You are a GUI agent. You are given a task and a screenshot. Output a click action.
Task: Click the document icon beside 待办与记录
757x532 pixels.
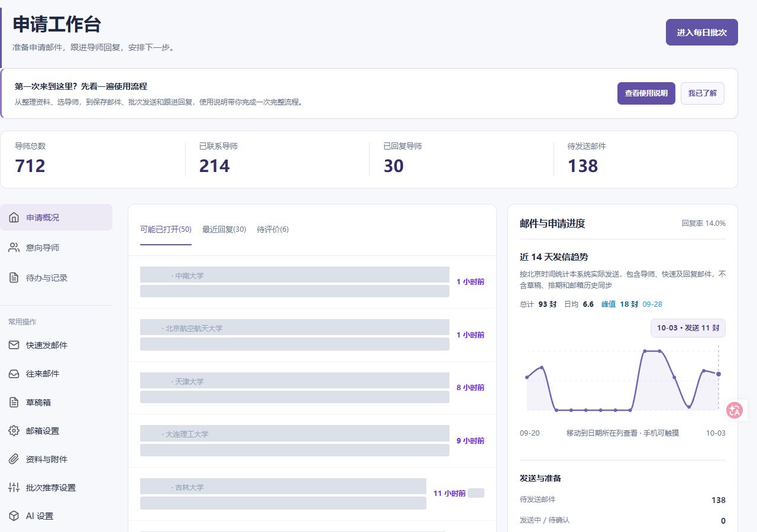tap(14, 278)
